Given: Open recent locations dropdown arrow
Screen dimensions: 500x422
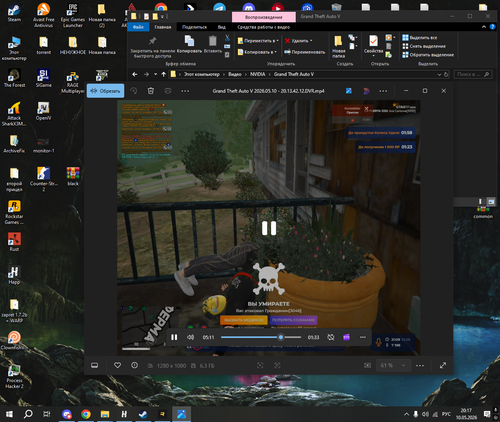Looking at the screenshot, I should pos(155,74).
